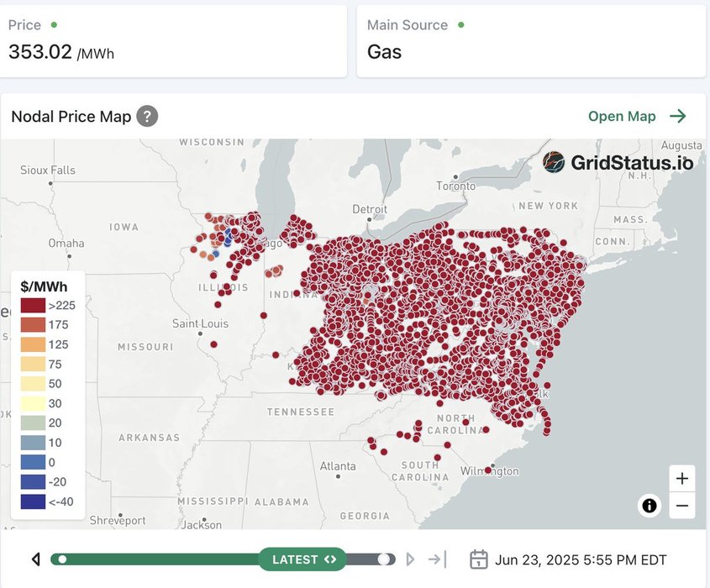Step back in time with left arrow

click(x=36, y=559)
